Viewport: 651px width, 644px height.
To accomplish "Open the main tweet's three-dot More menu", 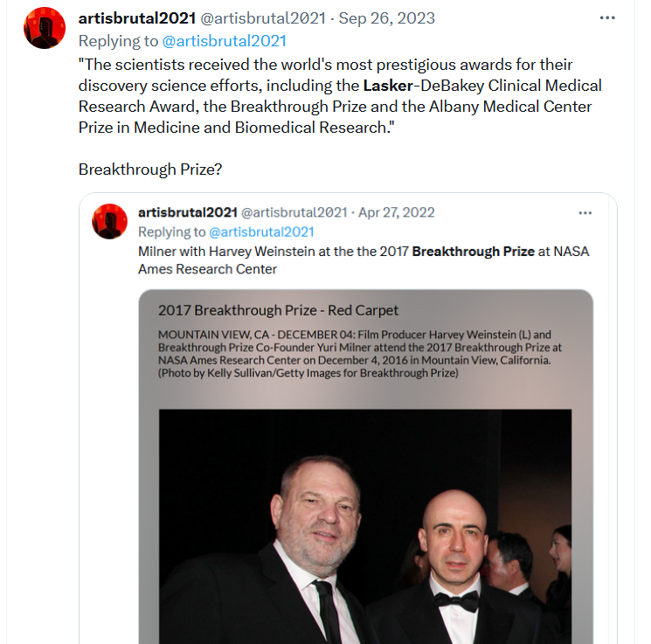I will pyautogui.click(x=607, y=17).
